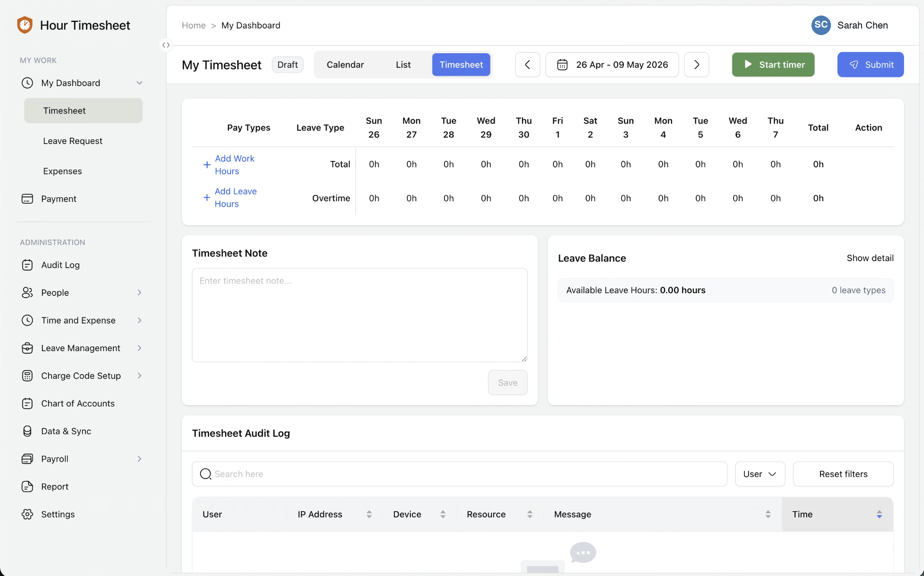Sort audit log by Time column
This screenshot has width=924, height=576.
pyautogui.click(x=879, y=514)
